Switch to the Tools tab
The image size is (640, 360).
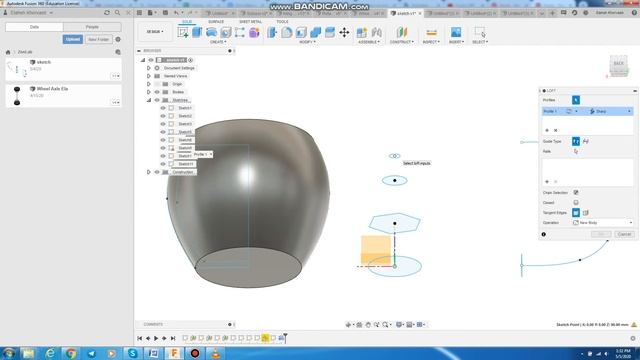(x=282, y=22)
